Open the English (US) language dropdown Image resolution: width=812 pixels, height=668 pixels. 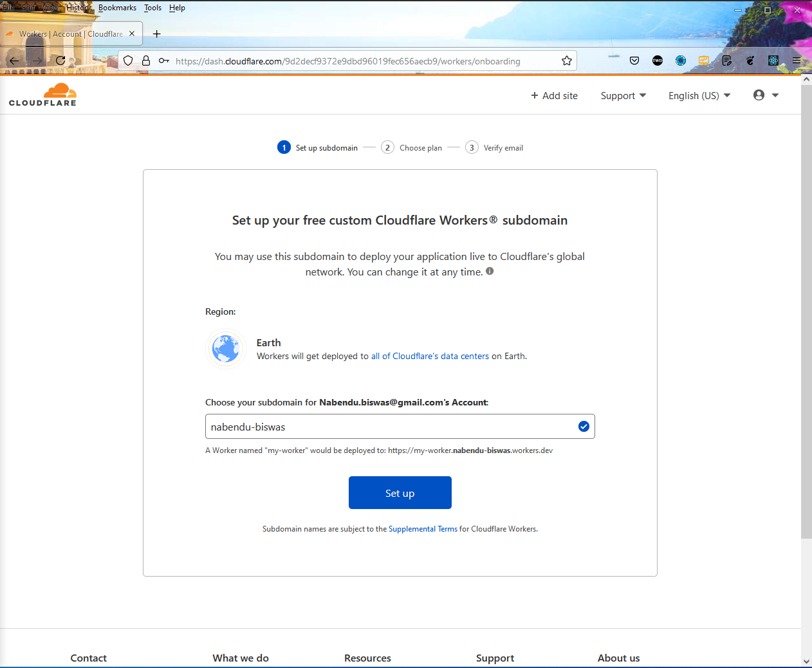tap(699, 95)
